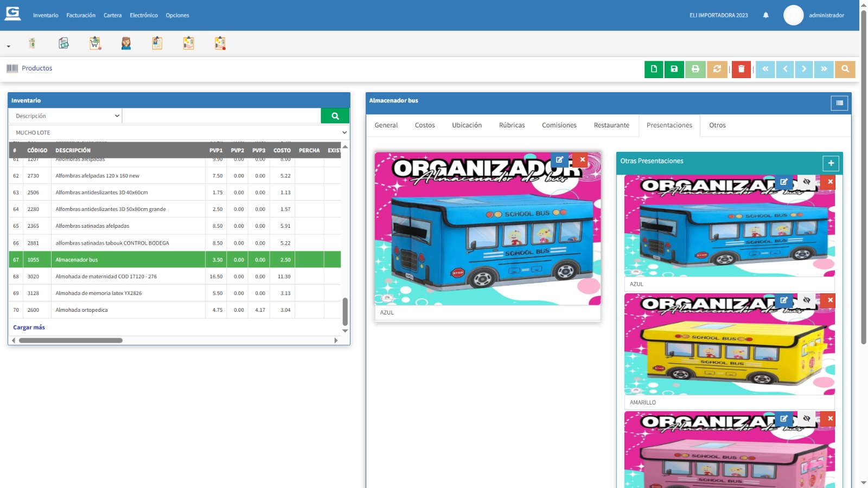Add new presentation with plus button
The width and height of the screenshot is (868, 488).
click(x=831, y=163)
